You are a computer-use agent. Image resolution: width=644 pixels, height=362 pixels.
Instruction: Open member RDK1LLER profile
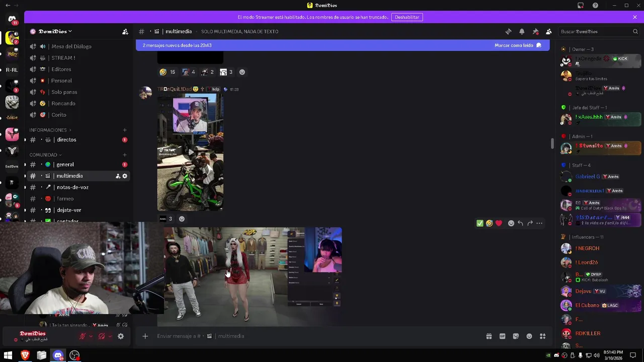click(601, 333)
